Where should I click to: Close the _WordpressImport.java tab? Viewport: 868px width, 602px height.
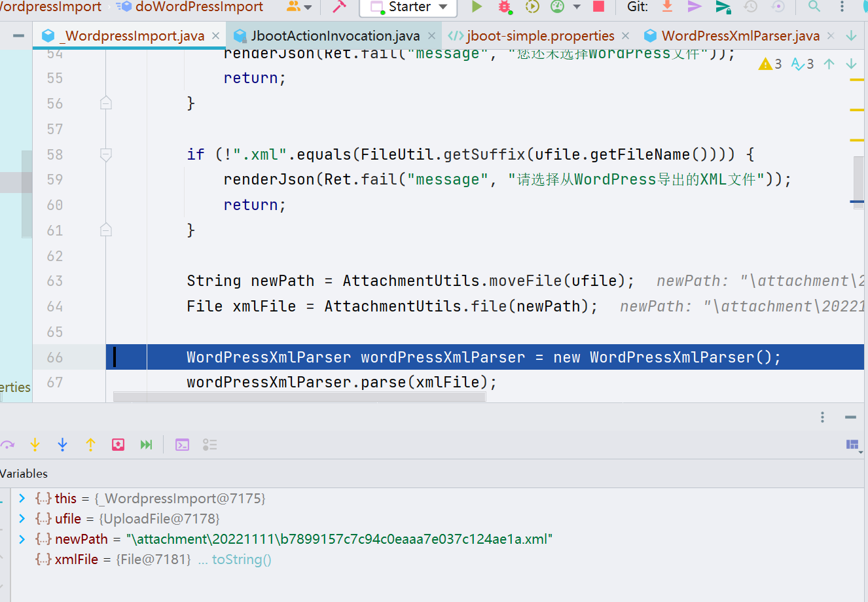click(215, 36)
